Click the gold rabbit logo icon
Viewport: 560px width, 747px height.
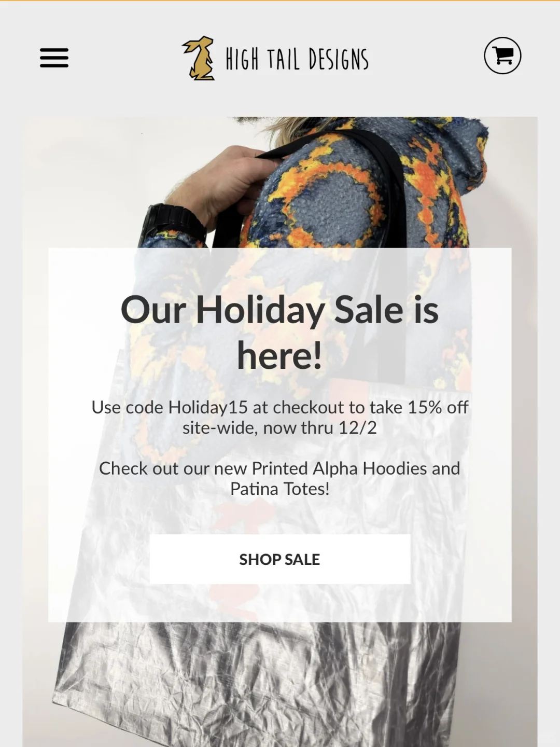click(x=199, y=58)
